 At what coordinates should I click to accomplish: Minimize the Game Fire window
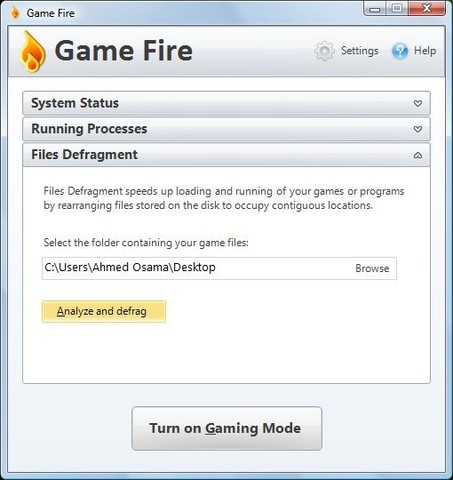[x=374, y=9]
